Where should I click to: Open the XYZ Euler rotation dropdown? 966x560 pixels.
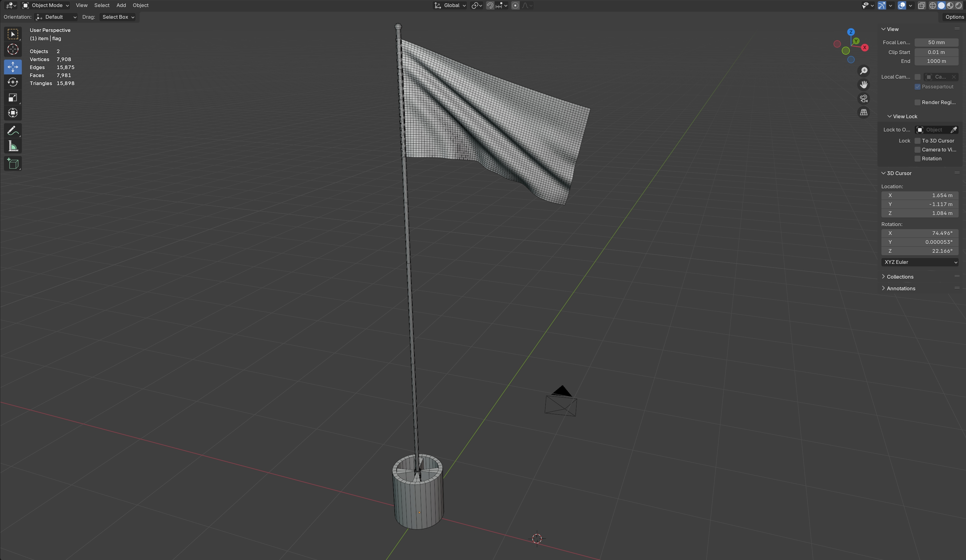click(920, 262)
